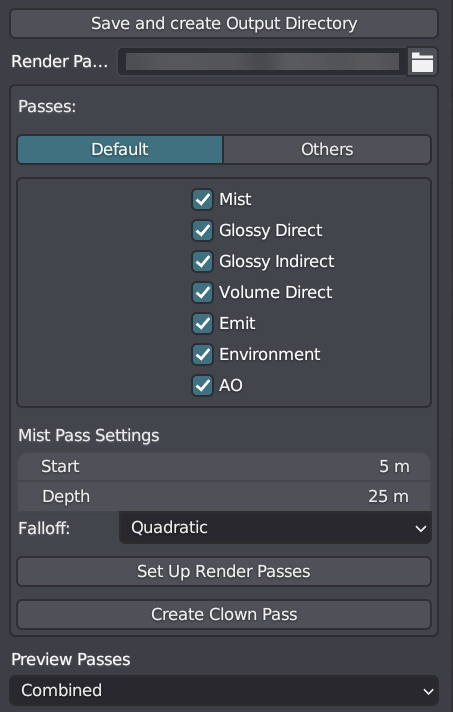The height and width of the screenshot is (712, 453).
Task: Switch to the Others passes tab
Action: coord(327,149)
